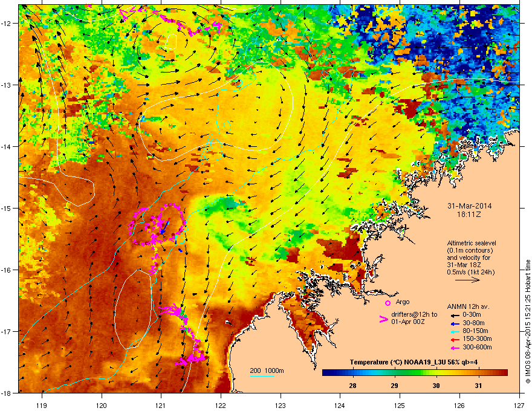532x411 pixels.
Task: Click the latitude axis label -16
Action: 6,270
